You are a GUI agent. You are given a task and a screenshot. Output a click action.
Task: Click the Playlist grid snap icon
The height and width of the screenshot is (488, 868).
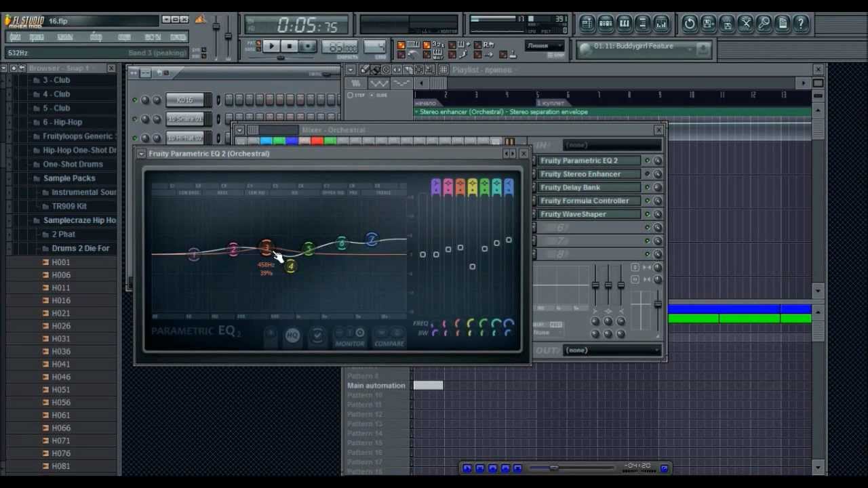[443, 69]
